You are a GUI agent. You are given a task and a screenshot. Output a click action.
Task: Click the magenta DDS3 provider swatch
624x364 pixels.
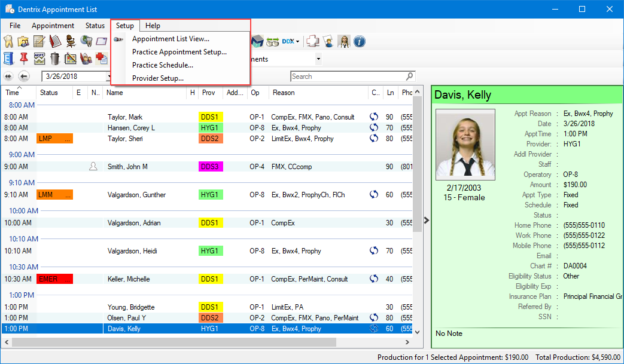pos(210,167)
